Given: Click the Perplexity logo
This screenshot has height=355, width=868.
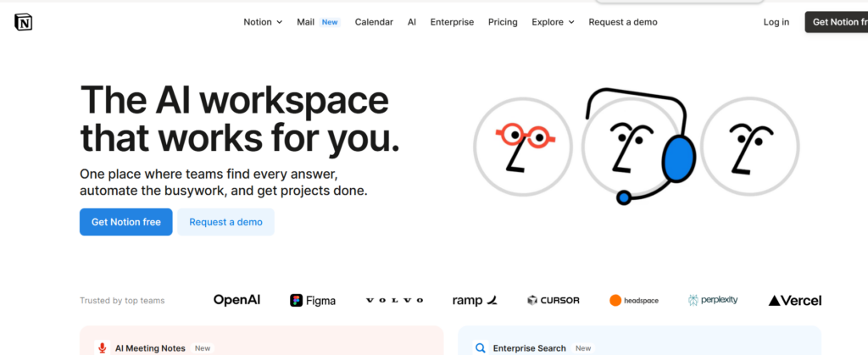Looking at the screenshot, I should click(x=713, y=300).
